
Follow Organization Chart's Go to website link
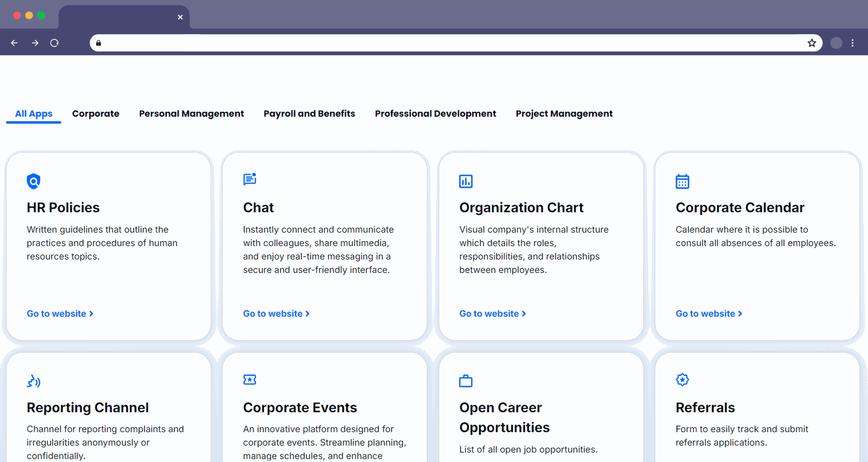coord(492,314)
